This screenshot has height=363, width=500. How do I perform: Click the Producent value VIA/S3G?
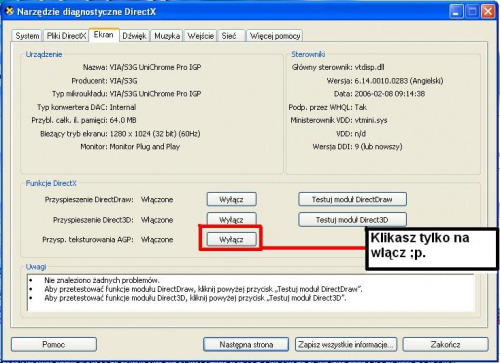(x=123, y=81)
